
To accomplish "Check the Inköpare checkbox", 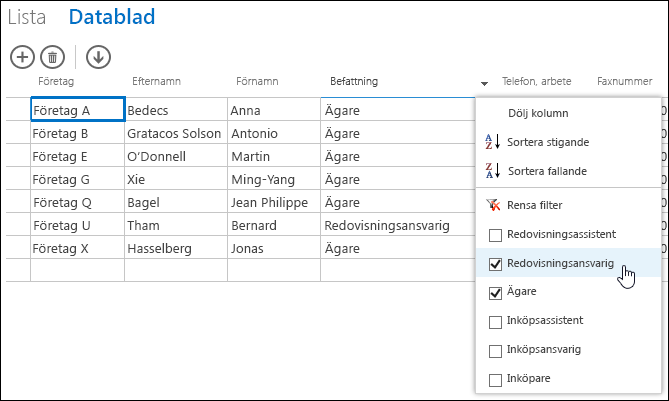I will pos(495,380).
